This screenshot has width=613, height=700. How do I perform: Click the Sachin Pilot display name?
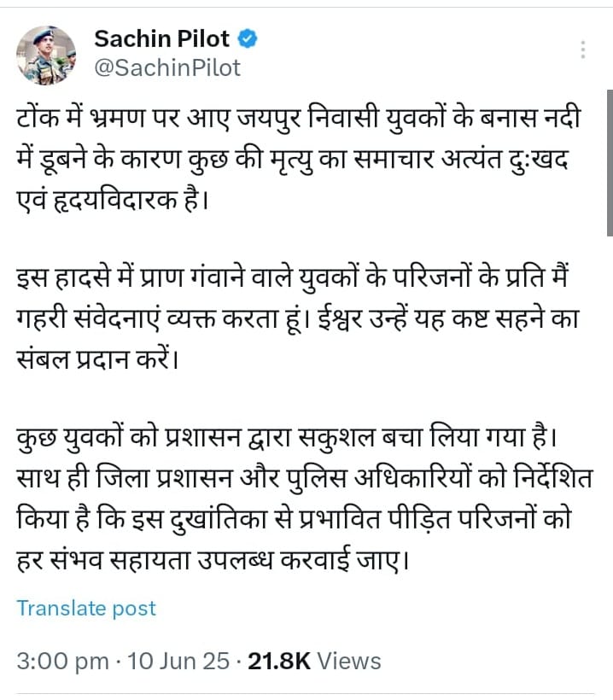(161, 39)
